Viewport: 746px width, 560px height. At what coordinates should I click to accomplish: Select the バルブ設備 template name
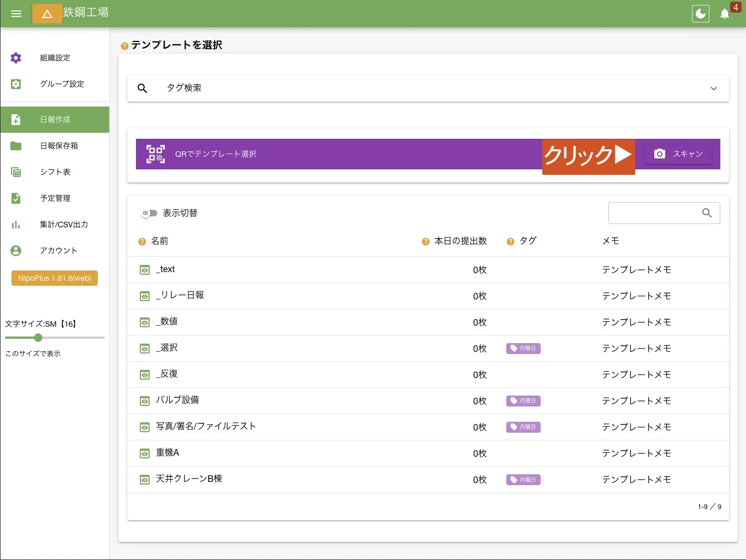(177, 400)
